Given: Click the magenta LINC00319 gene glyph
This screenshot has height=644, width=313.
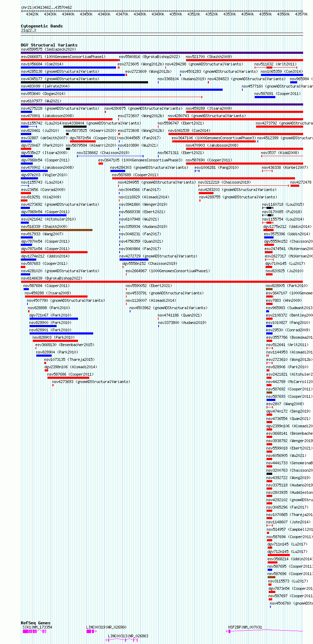Looking at the screenshot, I should point(91,631).
